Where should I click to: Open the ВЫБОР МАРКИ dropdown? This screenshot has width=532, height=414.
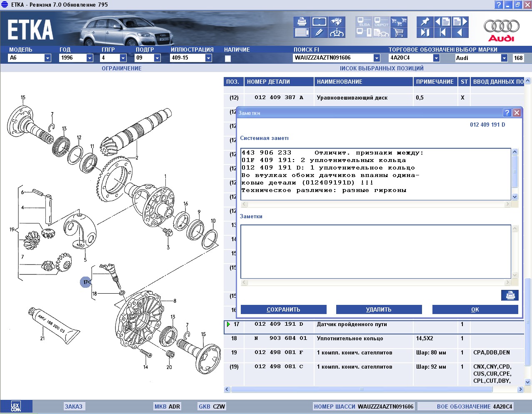tap(504, 58)
